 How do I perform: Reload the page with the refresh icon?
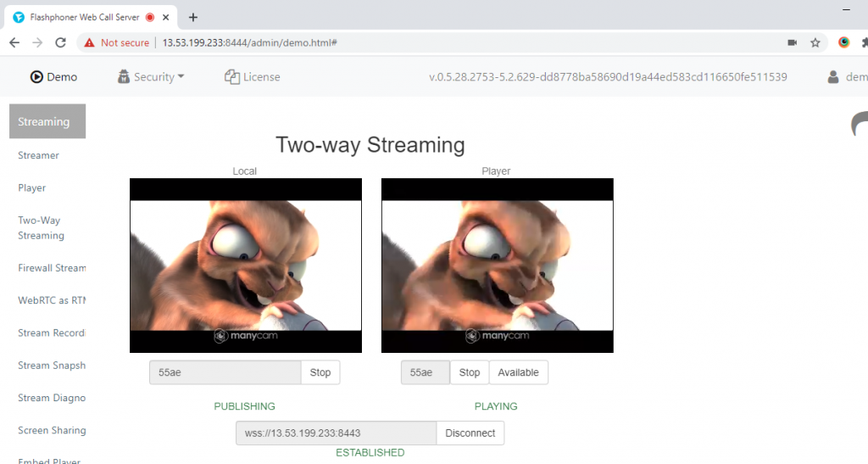(60, 42)
